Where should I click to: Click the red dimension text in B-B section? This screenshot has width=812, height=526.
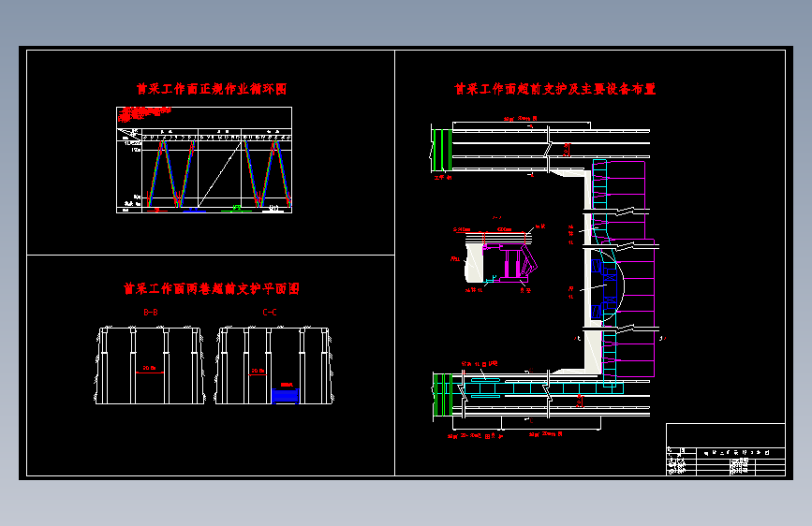click(x=150, y=368)
